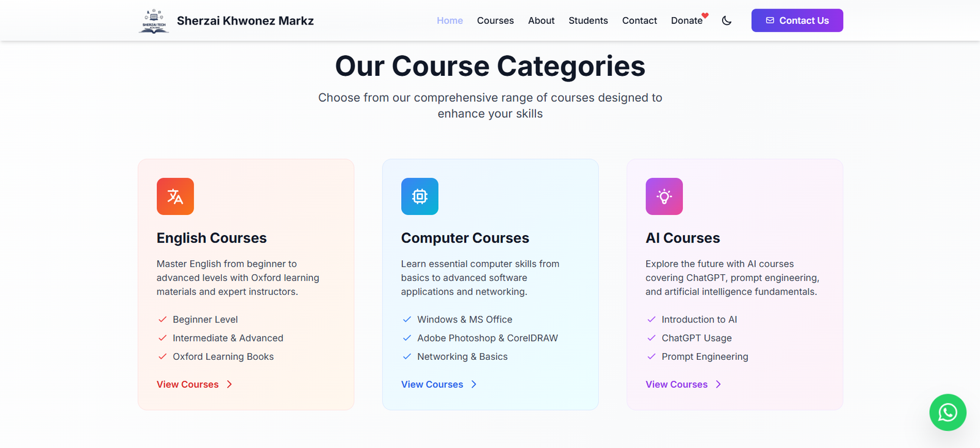Toggle dark mode with the moon icon
This screenshot has width=980, height=448.
[726, 21]
